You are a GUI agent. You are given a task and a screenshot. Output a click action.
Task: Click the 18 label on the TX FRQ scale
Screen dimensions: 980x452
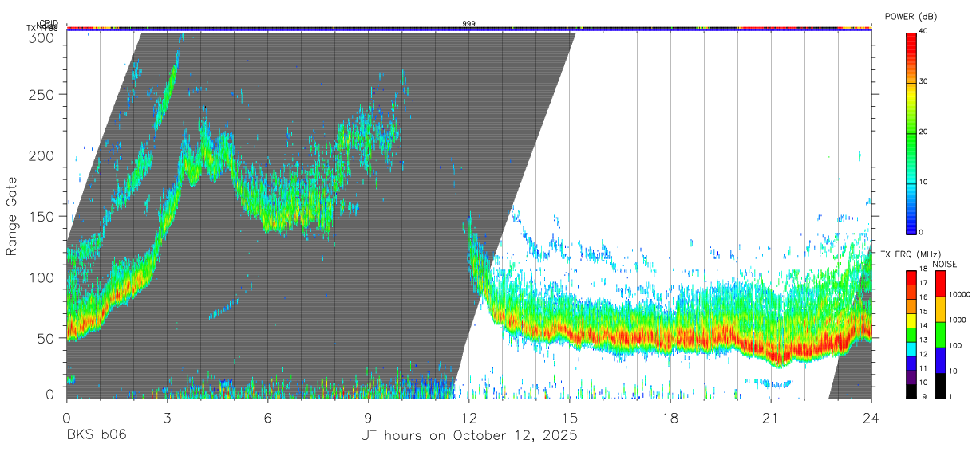[x=923, y=269]
